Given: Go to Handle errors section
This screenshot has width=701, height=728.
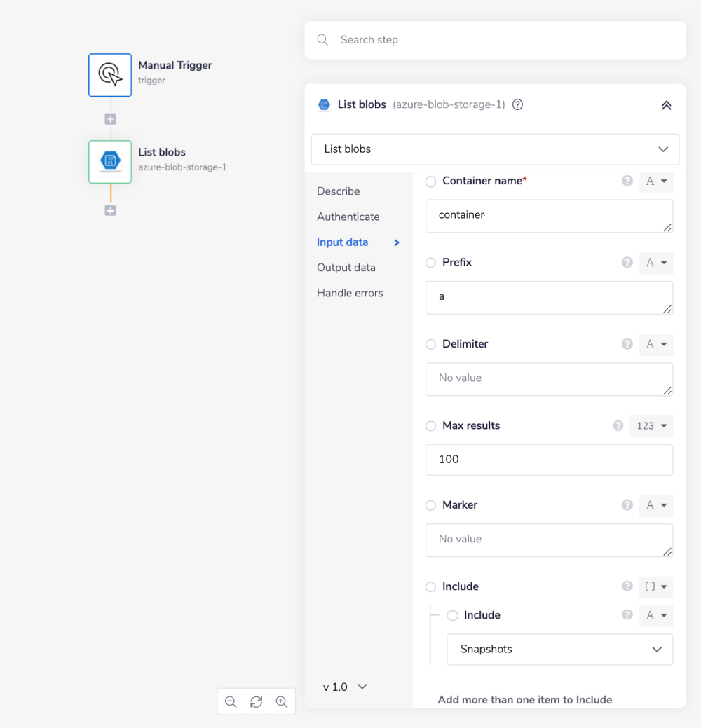Looking at the screenshot, I should tap(350, 293).
